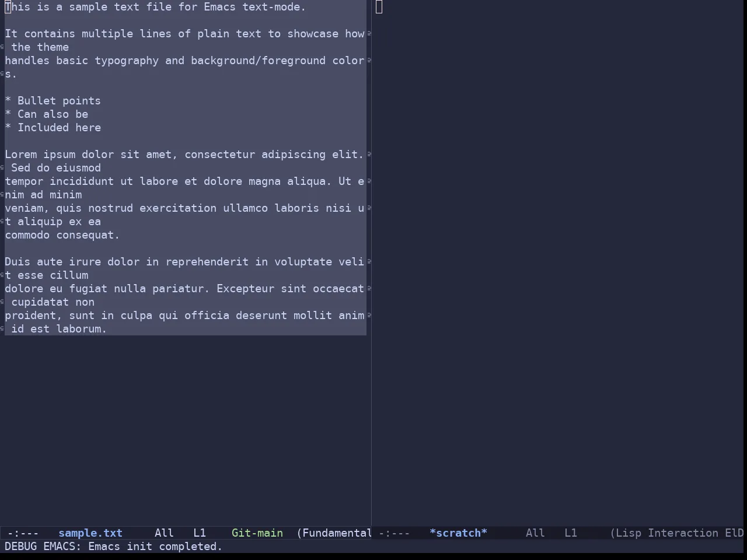Click the All position indicator for sample.txt
The width and height of the screenshot is (747, 560).
pyautogui.click(x=164, y=533)
